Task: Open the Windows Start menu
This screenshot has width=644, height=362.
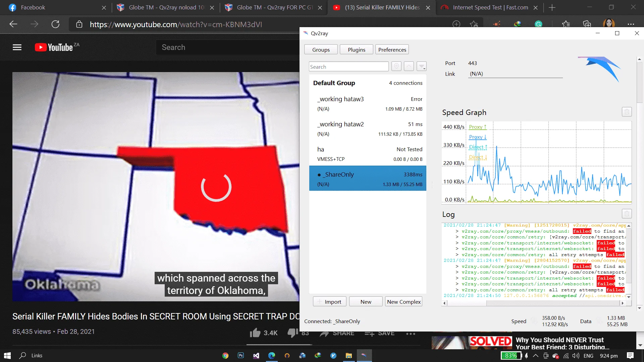Action: point(7,356)
